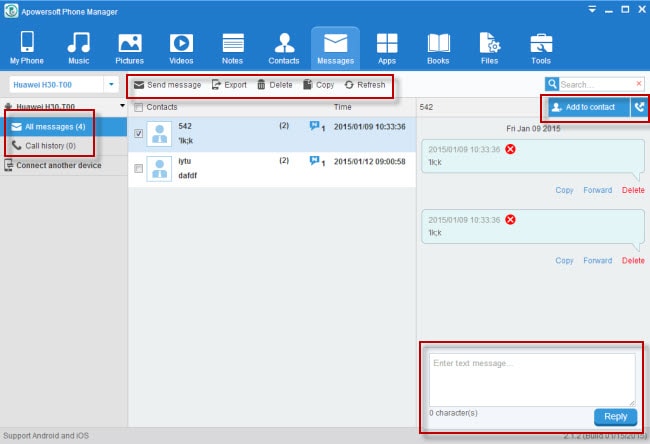Click avatar of contact 542

point(159,134)
